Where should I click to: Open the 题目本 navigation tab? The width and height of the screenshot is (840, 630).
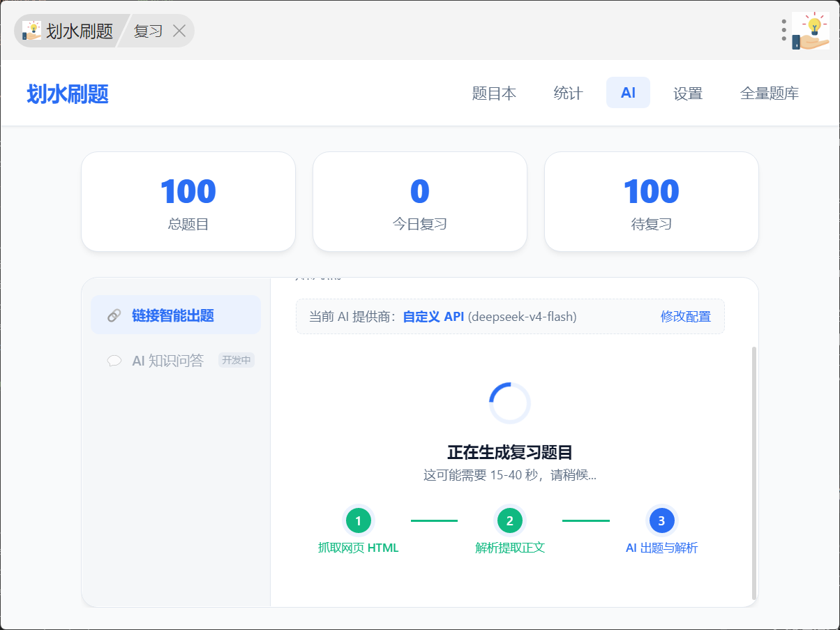click(x=494, y=93)
